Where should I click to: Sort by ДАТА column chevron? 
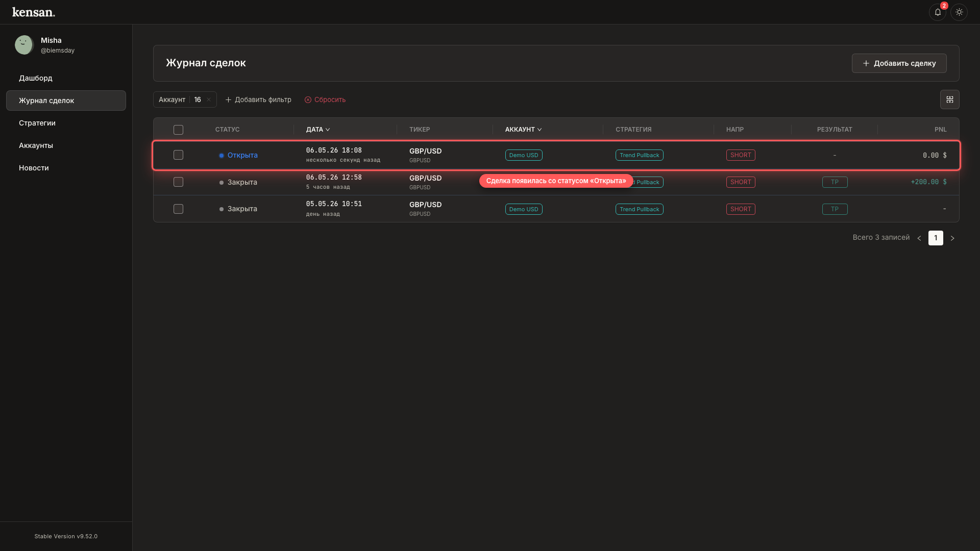(x=328, y=130)
